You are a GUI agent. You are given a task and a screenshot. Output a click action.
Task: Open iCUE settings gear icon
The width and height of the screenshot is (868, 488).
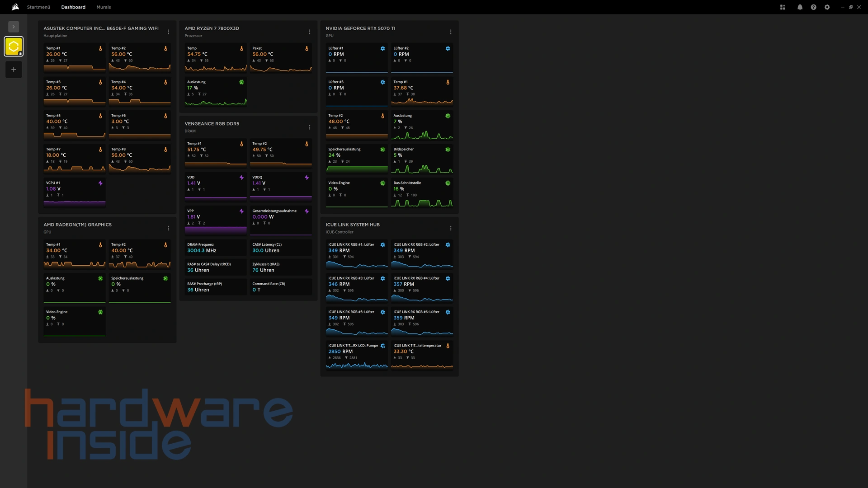click(x=827, y=7)
